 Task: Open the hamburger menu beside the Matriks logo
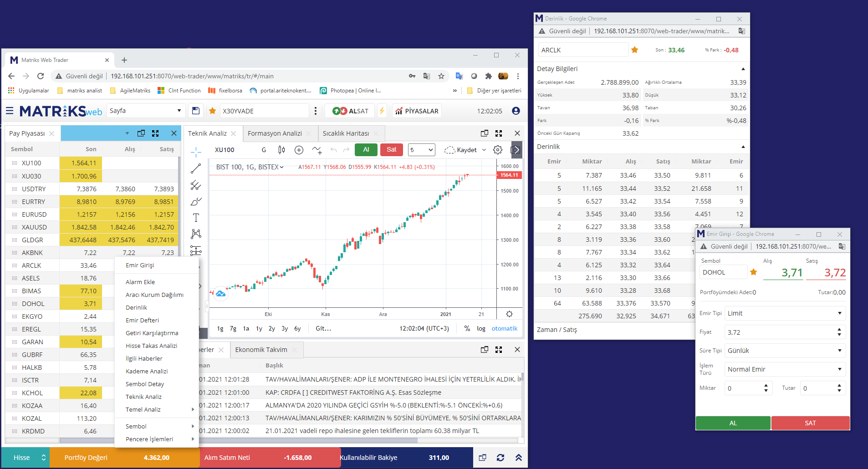click(x=10, y=111)
